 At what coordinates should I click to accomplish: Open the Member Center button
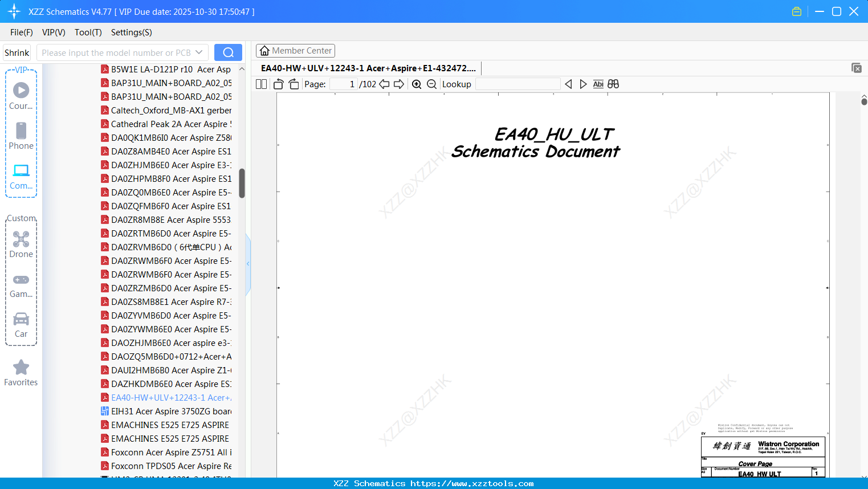[295, 51]
